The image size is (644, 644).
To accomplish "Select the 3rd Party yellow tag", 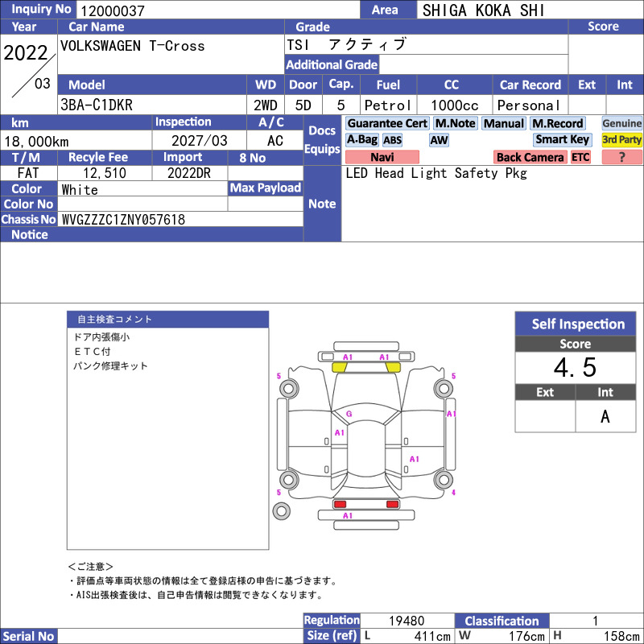I will click(621, 139).
